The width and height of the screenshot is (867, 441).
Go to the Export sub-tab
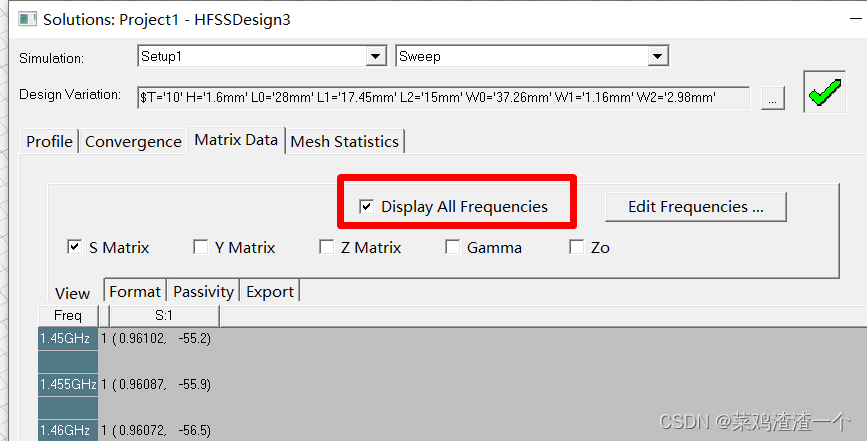click(270, 292)
